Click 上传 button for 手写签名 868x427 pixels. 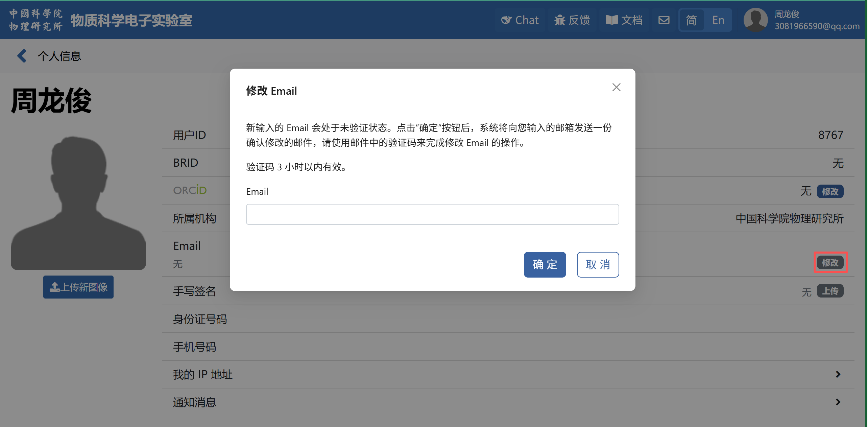coord(830,291)
